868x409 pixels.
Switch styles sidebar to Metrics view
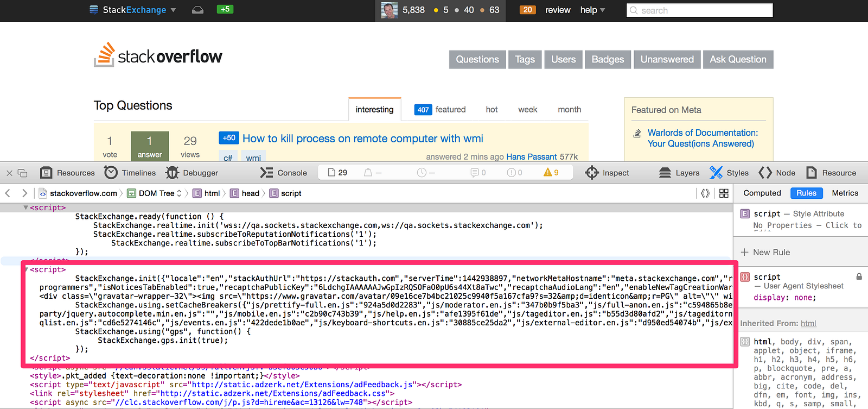pos(845,193)
